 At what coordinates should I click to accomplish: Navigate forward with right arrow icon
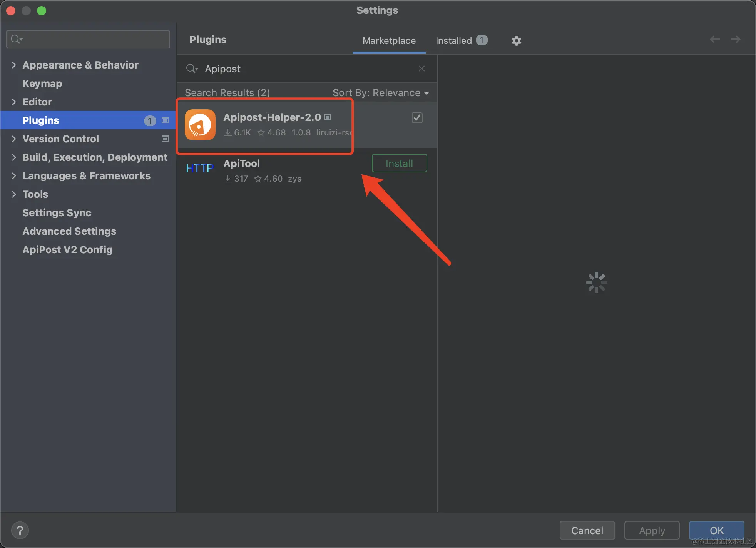[x=736, y=39]
